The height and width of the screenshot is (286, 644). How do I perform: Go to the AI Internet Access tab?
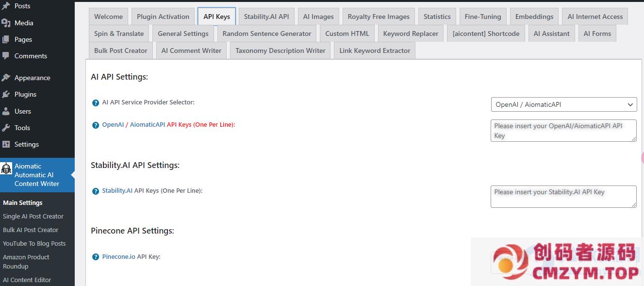click(x=595, y=17)
